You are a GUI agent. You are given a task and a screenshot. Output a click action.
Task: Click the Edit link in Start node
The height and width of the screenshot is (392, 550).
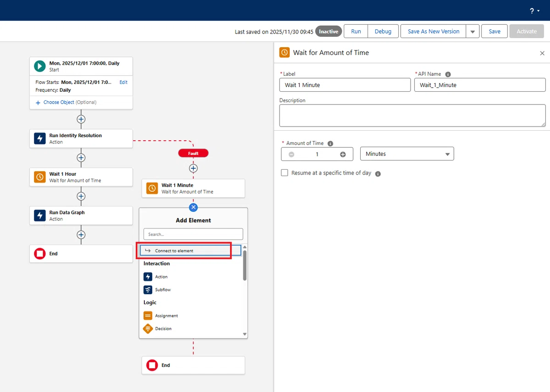click(x=124, y=83)
